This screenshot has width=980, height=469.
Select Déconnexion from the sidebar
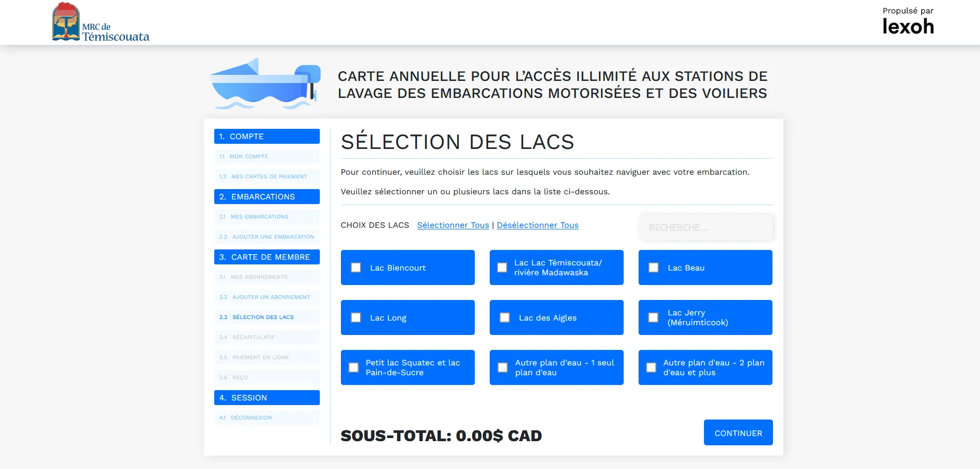pos(251,418)
